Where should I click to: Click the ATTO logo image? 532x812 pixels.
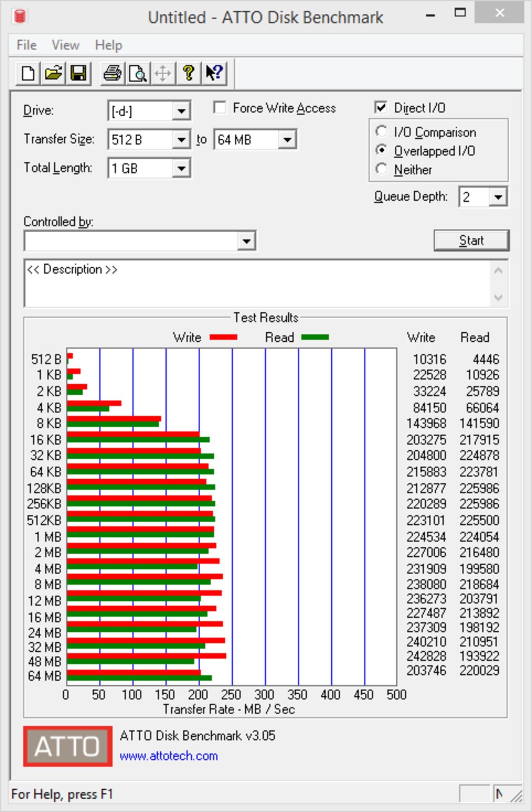point(68,746)
